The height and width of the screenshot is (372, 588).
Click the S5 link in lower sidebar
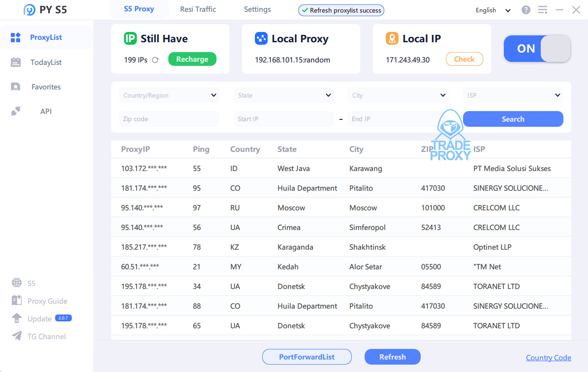(x=31, y=284)
